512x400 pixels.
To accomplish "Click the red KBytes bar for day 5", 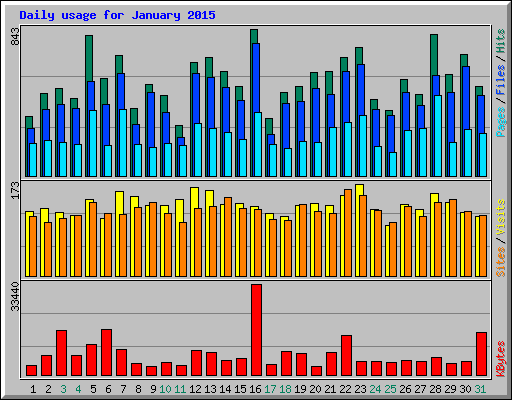I will [x=91, y=360].
